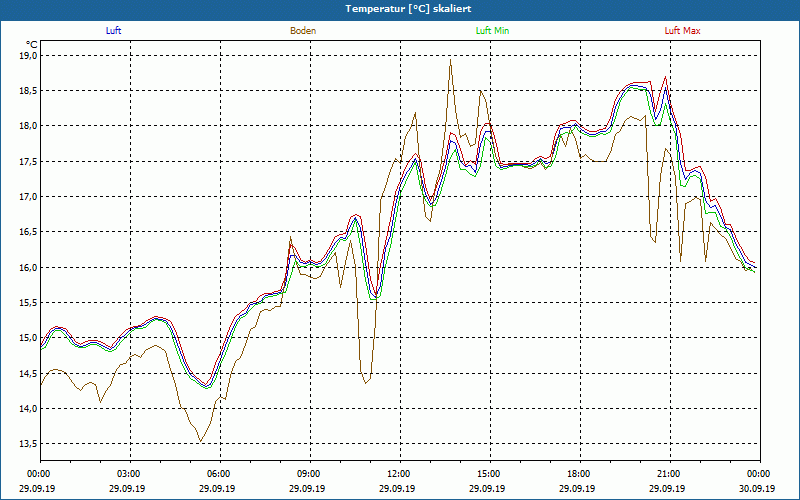
Task: Click the green Luft Min legend label
Action: pyautogui.click(x=492, y=31)
